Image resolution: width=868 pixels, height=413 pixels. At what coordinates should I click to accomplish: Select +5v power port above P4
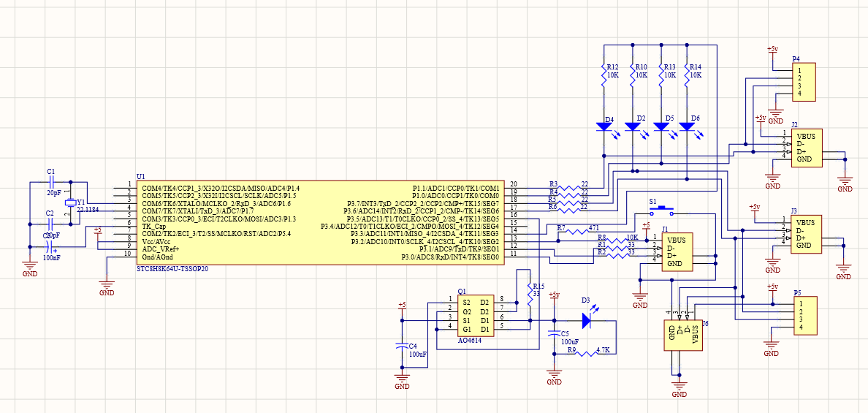773,50
